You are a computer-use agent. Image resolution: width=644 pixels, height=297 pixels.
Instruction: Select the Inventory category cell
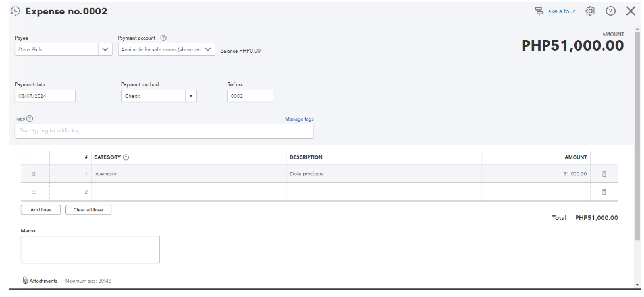tap(189, 174)
